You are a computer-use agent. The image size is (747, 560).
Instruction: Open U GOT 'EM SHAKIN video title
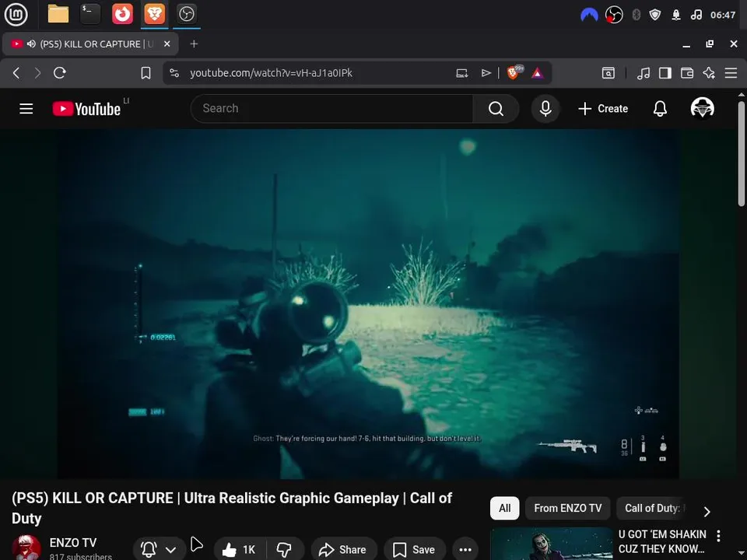pyautogui.click(x=661, y=541)
